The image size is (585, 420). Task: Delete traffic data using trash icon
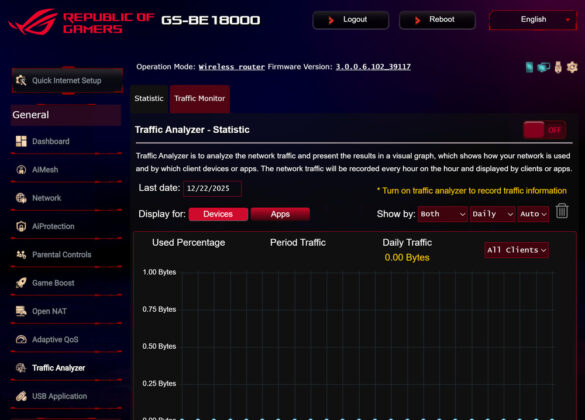coord(562,211)
